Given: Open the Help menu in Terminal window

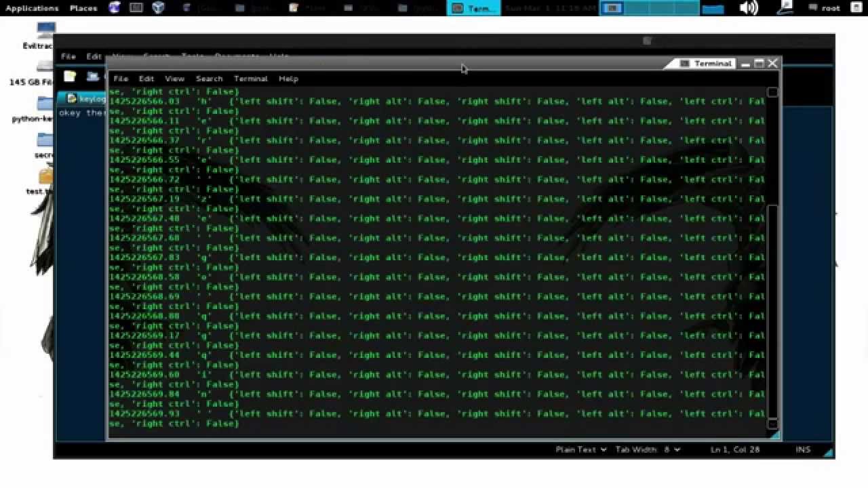Looking at the screenshot, I should [288, 79].
